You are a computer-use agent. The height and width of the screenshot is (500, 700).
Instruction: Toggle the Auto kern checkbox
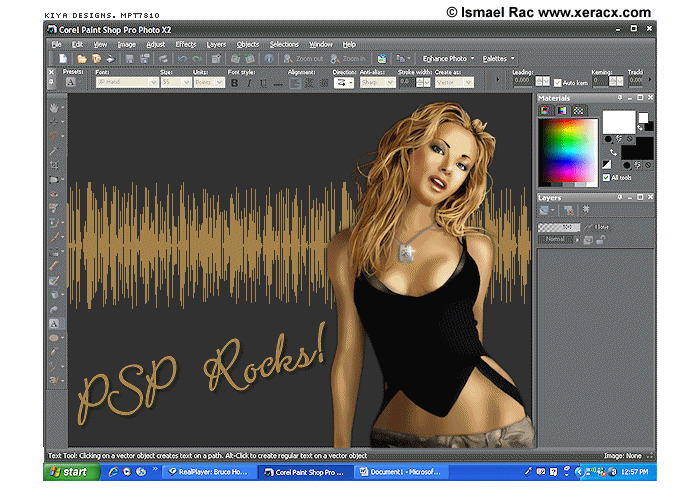(x=557, y=83)
